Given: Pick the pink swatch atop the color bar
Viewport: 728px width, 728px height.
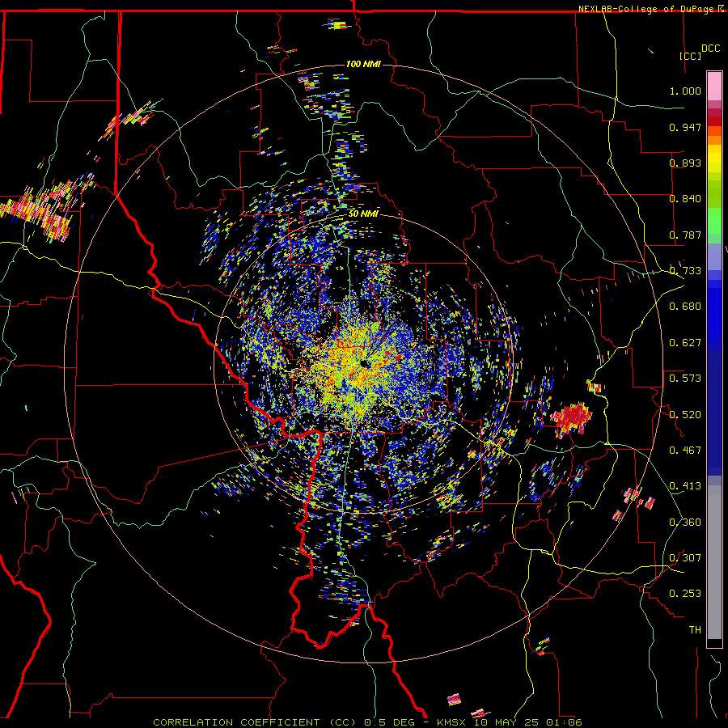Looking at the screenshot, I should (x=714, y=86).
